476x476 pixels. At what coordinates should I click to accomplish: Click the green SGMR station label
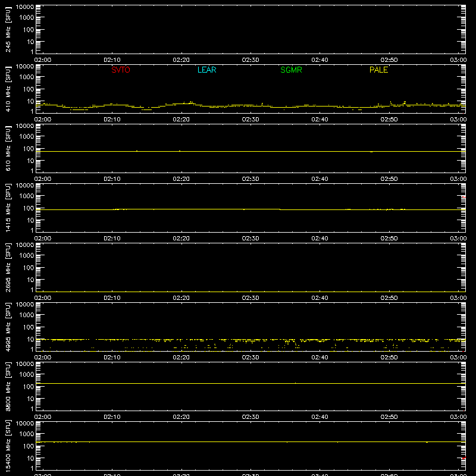click(291, 70)
